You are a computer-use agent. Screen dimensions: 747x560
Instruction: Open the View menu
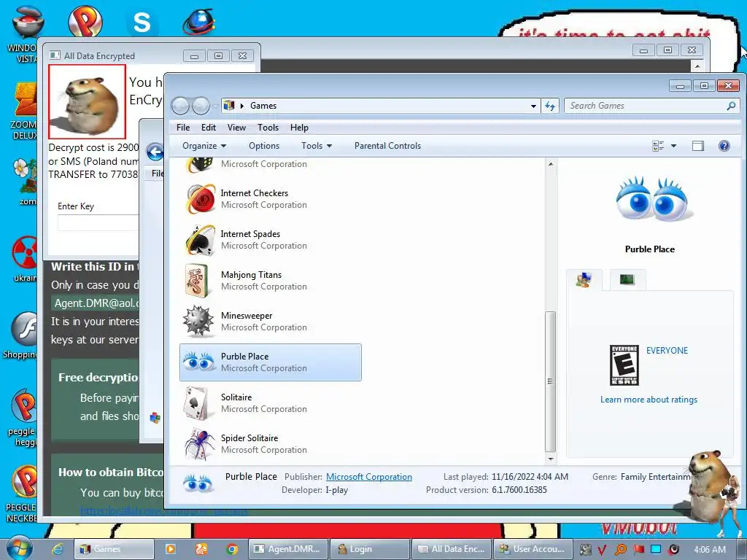[x=236, y=128]
